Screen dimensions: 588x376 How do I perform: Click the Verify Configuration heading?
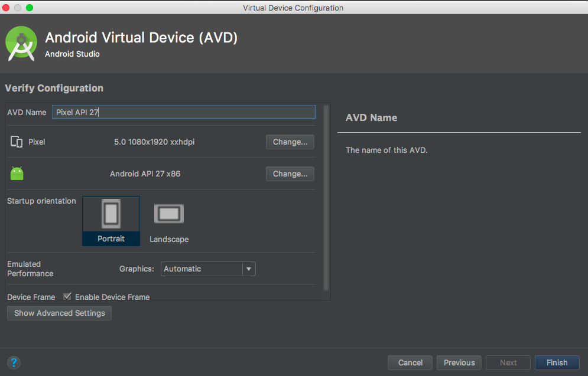[x=54, y=88]
